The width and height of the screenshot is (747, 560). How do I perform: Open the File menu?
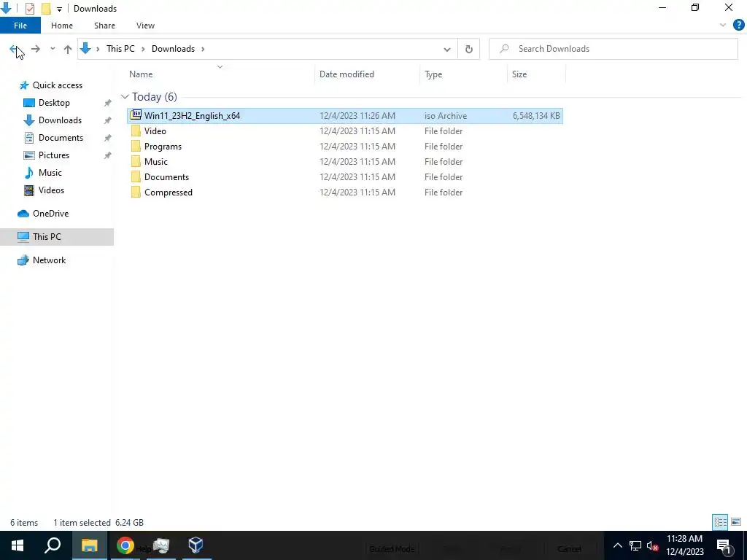(20, 26)
